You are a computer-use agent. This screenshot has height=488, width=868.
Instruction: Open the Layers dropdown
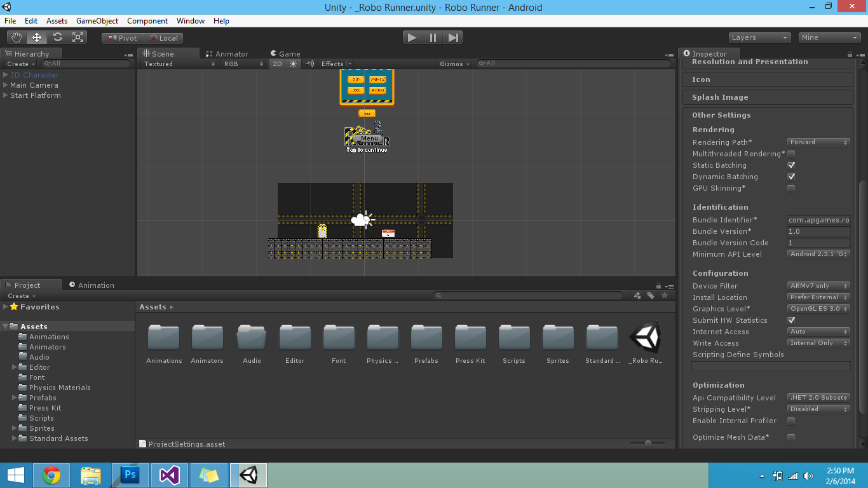(759, 37)
